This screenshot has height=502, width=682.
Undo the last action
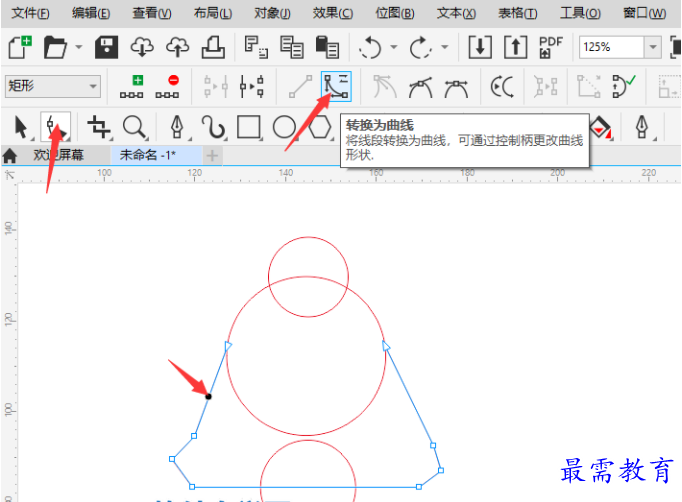370,47
